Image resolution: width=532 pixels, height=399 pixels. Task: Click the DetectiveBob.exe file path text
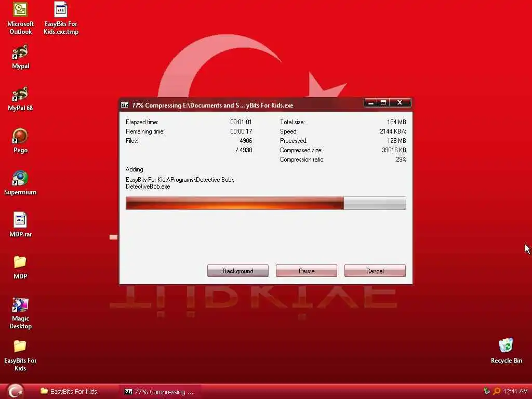tap(179, 183)
